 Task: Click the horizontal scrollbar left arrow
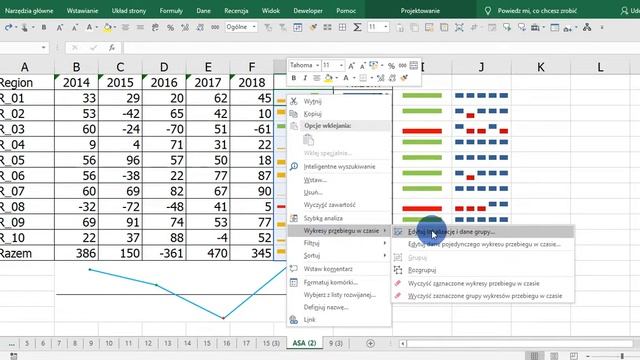(402, 344)
